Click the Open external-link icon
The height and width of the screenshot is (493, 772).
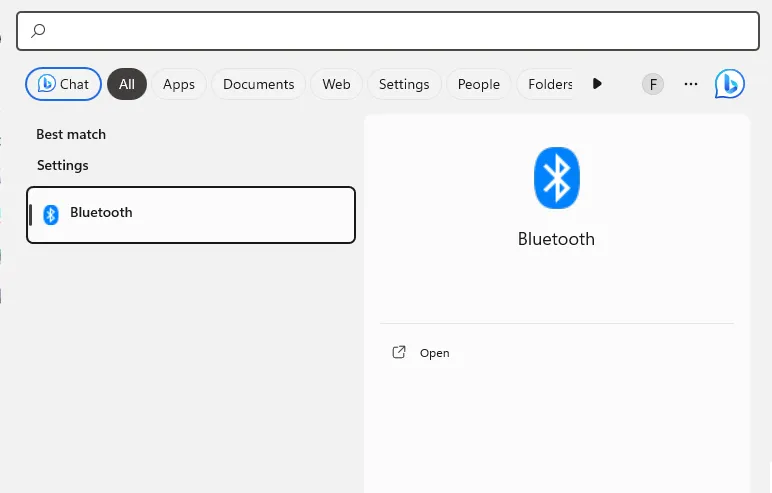[399, 352]
